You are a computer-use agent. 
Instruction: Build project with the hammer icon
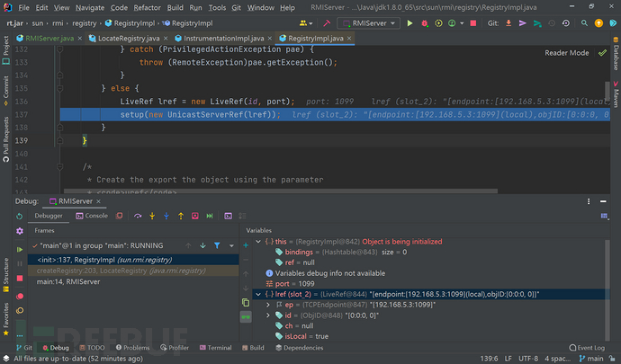click(x=327, y=23)
